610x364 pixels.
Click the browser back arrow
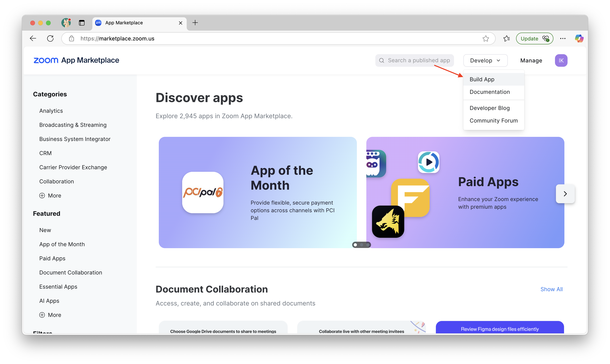pyautogui.click(x=33, y=38)
